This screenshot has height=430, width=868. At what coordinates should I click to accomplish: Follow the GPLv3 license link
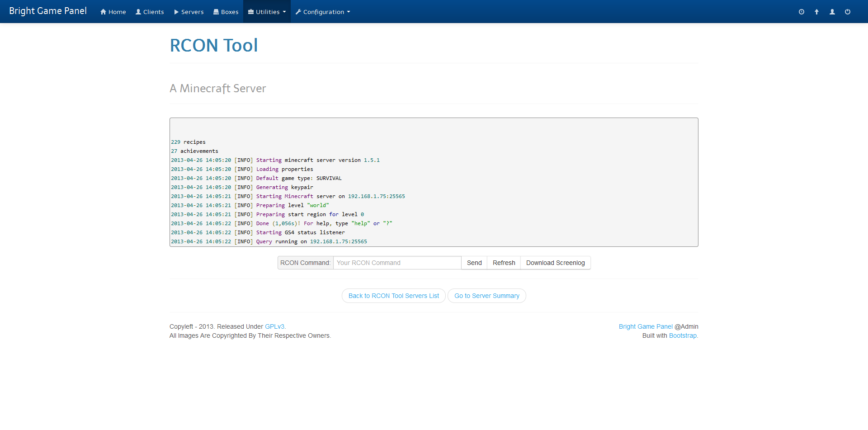point(275,326)
